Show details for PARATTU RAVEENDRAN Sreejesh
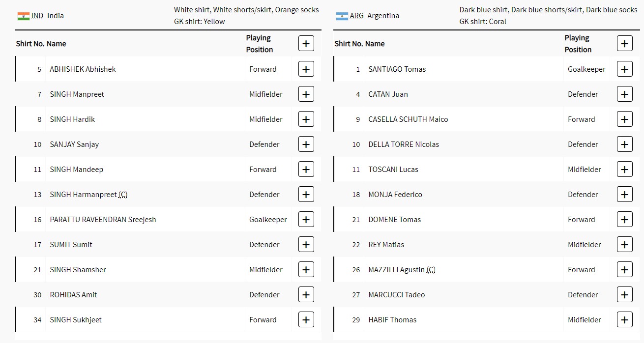 point(306,220)
